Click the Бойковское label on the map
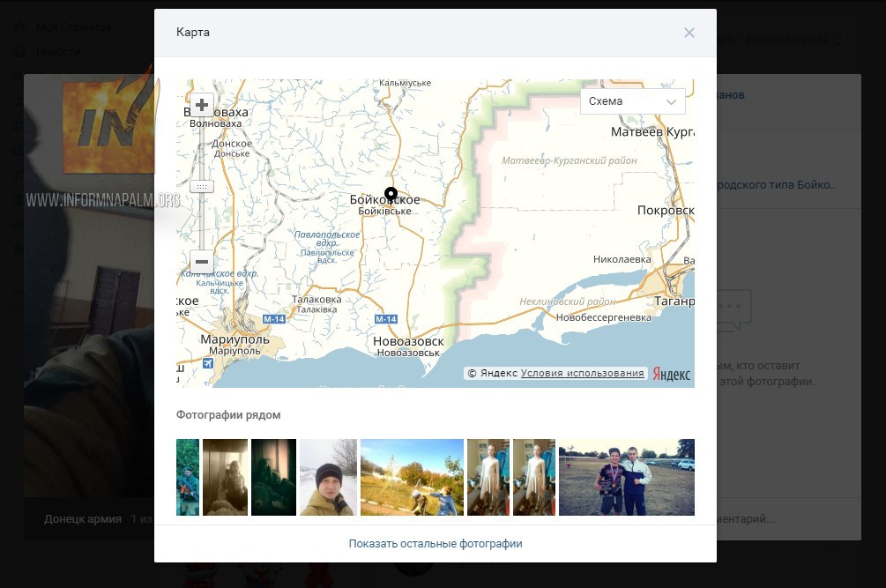Viewport: 886px width, 588px height. point(384,199)
